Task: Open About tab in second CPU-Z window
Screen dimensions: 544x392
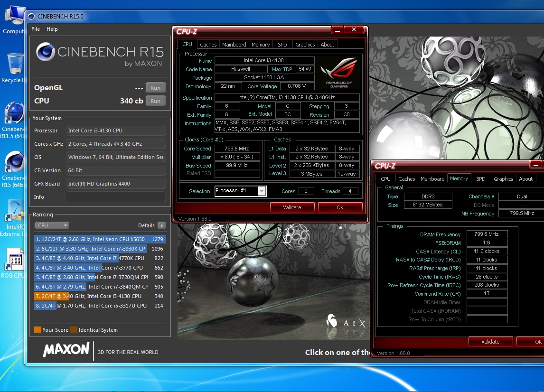Action: (525, 178)
